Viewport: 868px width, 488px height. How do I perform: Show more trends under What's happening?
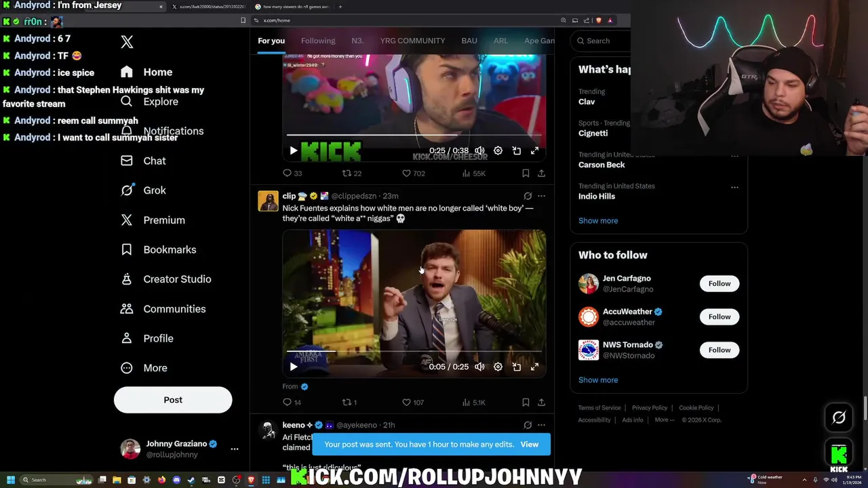click(598, 220)
